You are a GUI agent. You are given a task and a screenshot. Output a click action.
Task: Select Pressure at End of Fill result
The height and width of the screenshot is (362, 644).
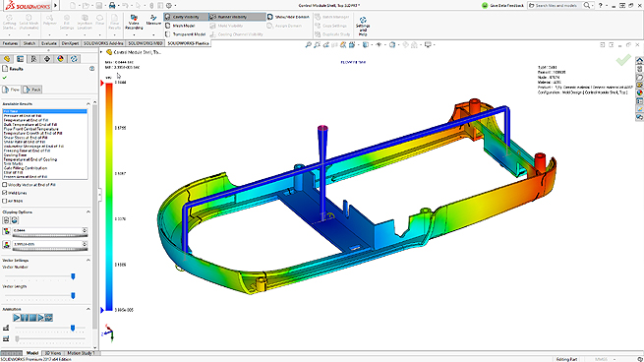coord(23,116)
